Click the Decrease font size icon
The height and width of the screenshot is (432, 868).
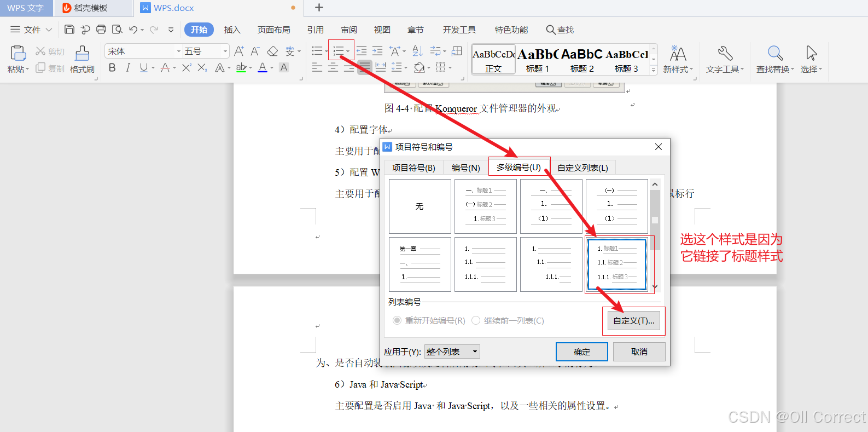click(x=255, y=51)
